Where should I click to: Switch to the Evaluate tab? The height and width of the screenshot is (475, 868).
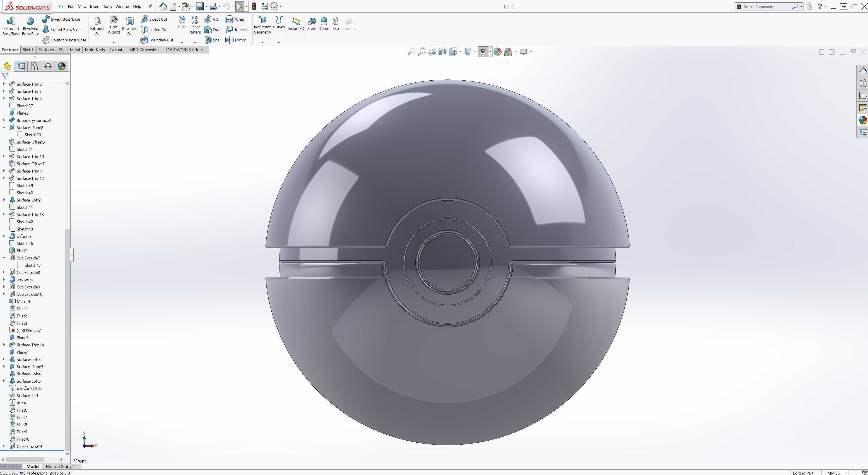pos(117,50)
